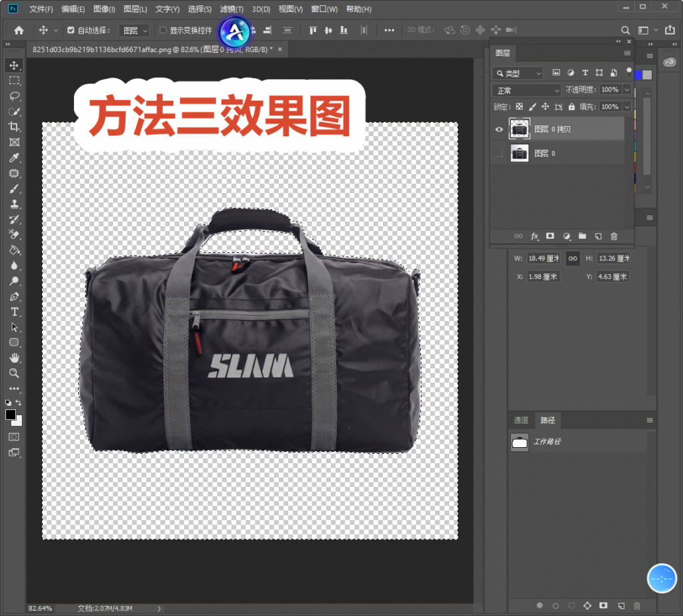Switch to the 路径 tab
This screenshot has height=616, width=683.
pos(548,420)
